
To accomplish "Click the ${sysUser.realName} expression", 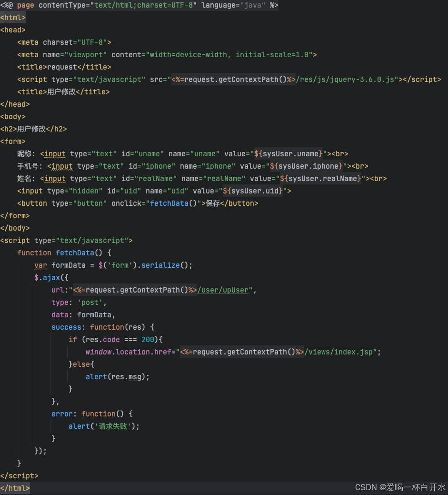I will (x=320, y=178).
